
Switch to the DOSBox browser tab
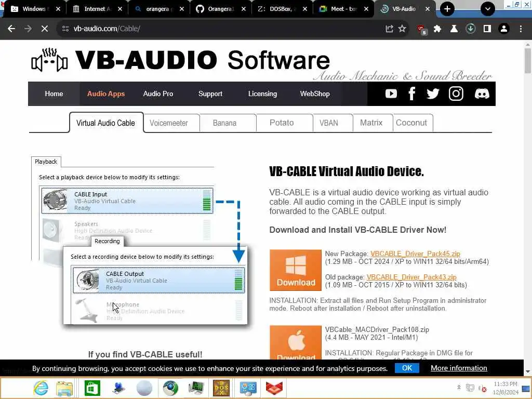[282, 9]
